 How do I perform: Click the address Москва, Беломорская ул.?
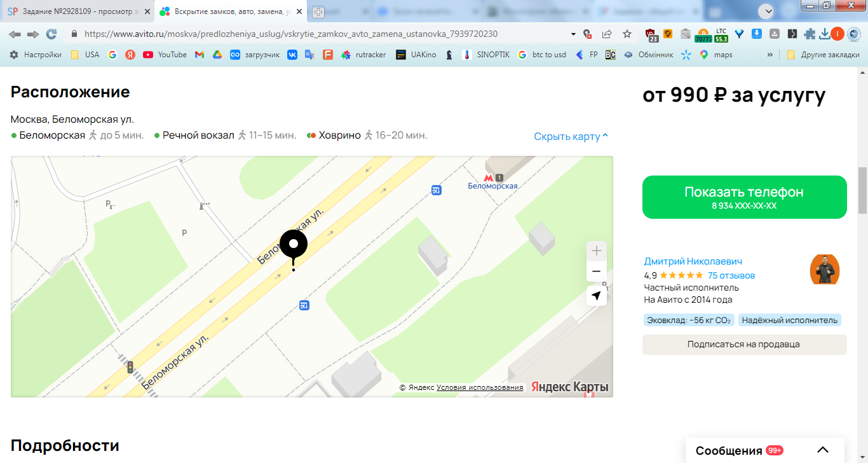pos(72,119)
